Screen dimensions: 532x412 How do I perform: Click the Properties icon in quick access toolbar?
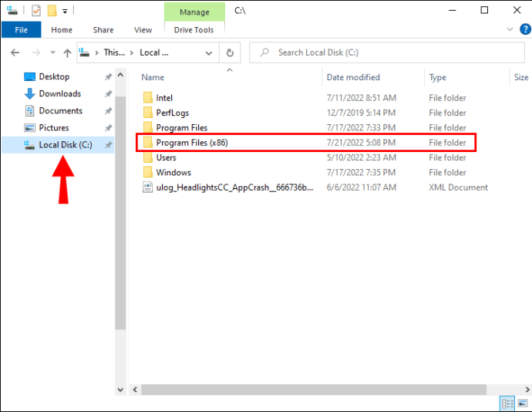point(36,11)
